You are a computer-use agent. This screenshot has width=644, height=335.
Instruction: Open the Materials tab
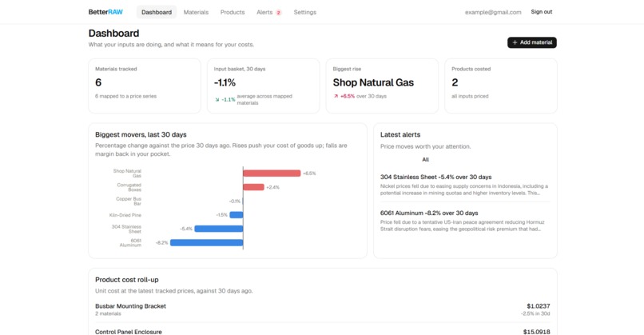coord(196,12)
